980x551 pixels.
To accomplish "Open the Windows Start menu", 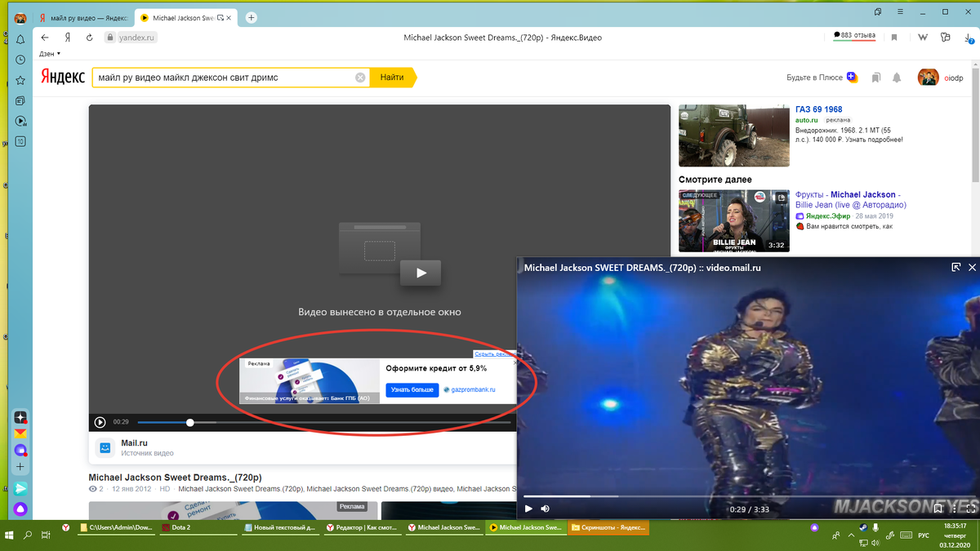I will (9, 535).
